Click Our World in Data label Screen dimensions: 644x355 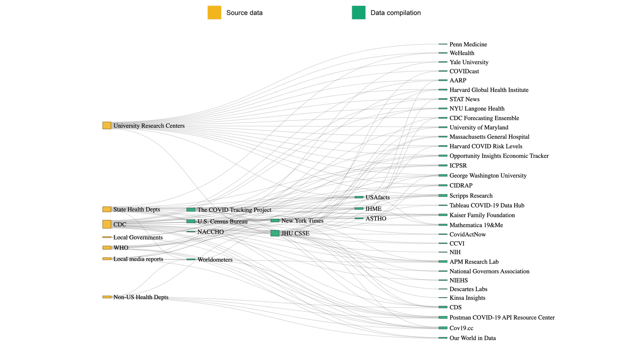pos(473,338)
